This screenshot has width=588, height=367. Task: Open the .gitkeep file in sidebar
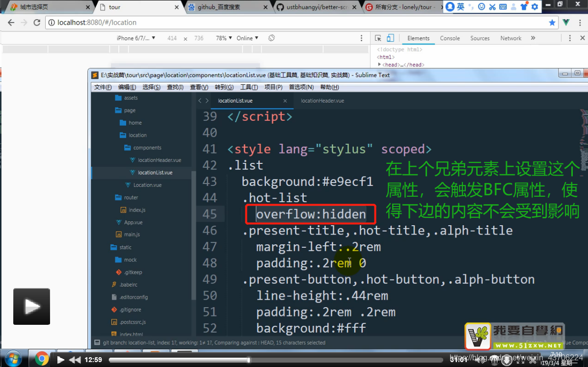pyautogui.click(x=129, y=272)
